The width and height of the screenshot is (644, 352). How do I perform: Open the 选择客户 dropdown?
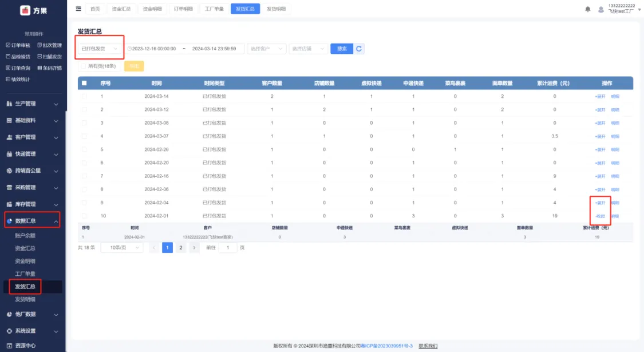(266, 49)
